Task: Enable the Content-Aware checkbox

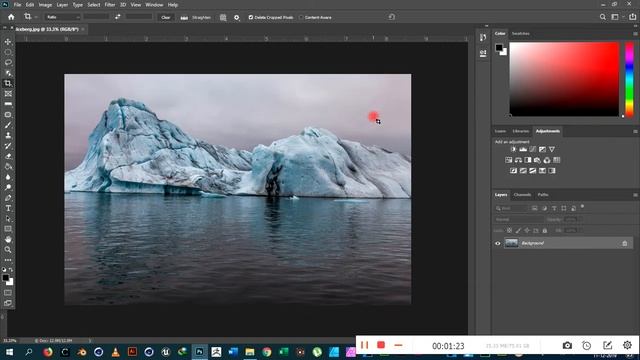Action: 301,18
